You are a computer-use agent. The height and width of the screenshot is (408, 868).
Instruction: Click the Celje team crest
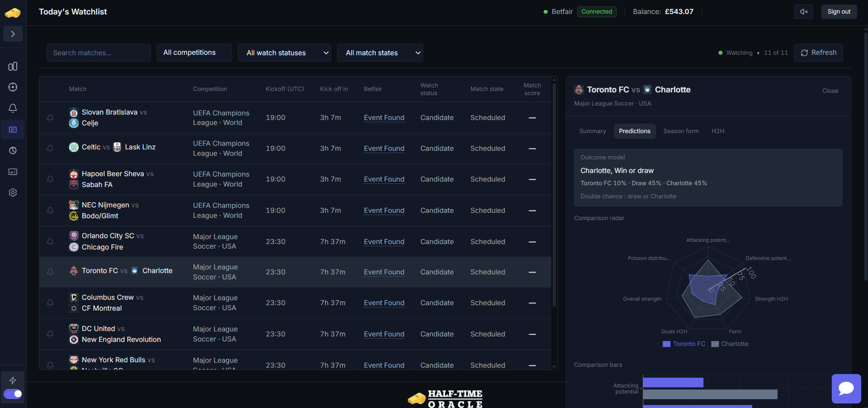[x=74, y=123]
